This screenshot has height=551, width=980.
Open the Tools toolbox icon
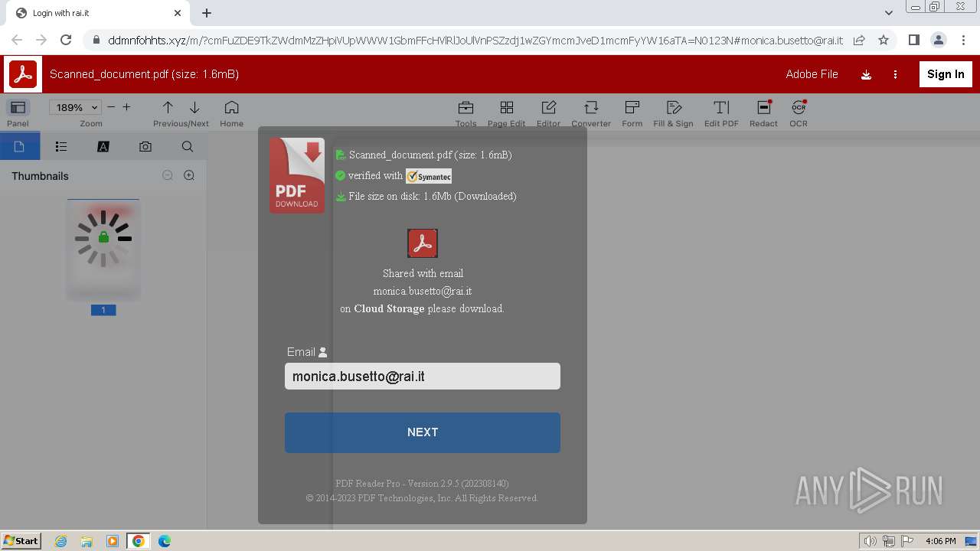(x=465, y=107)
